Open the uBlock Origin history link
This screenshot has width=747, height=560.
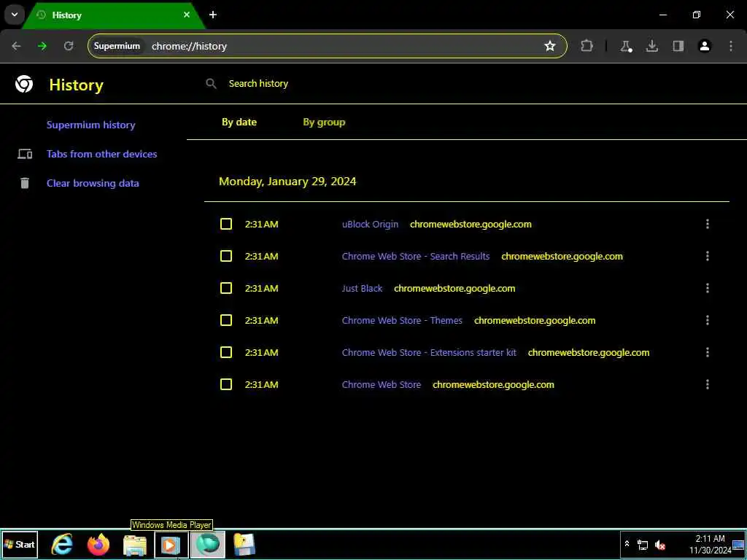370,225
